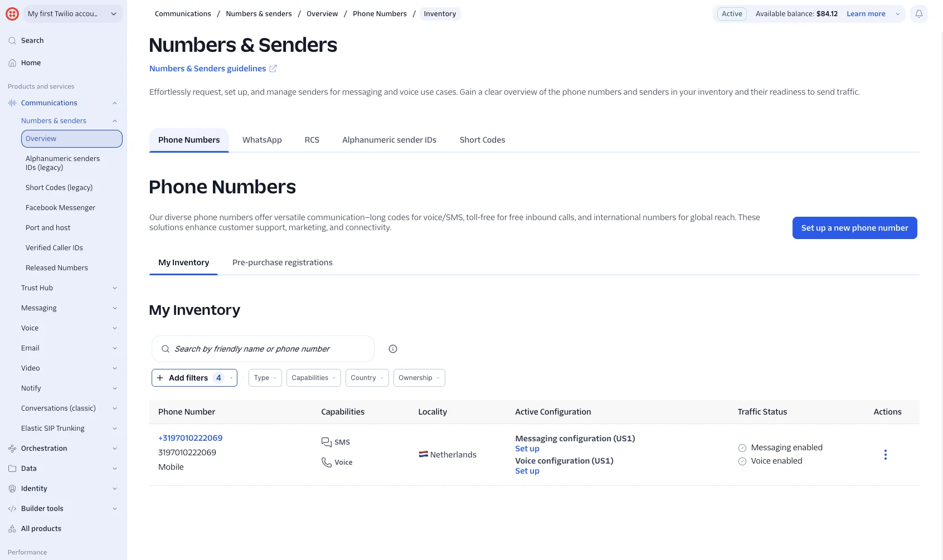Select the My Inventory tab
The image size is (943, 560).
(x=183, y=262)
